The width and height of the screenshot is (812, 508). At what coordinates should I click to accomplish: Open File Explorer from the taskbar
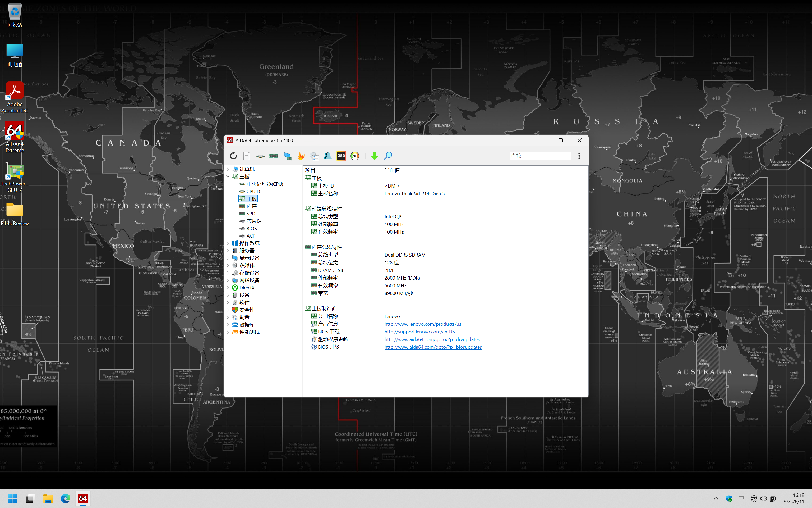pyautogui.click(x=48, y=498)
